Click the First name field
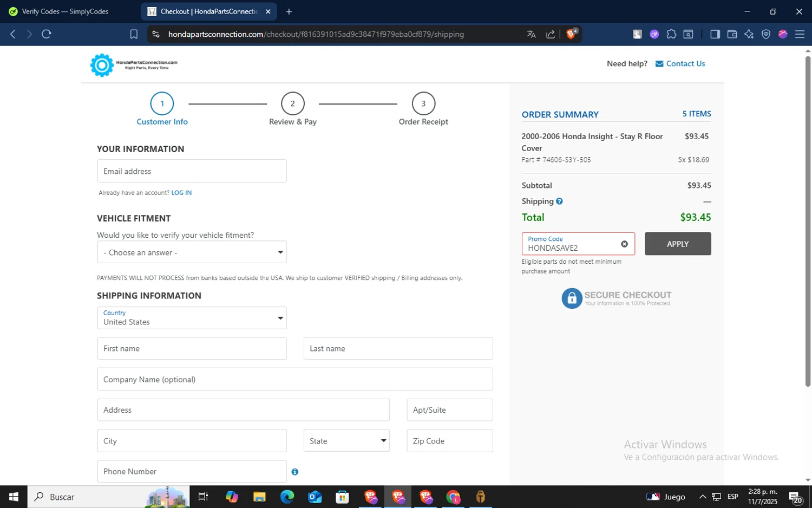The height and width of the screenshot is (508, 812). 192,349
